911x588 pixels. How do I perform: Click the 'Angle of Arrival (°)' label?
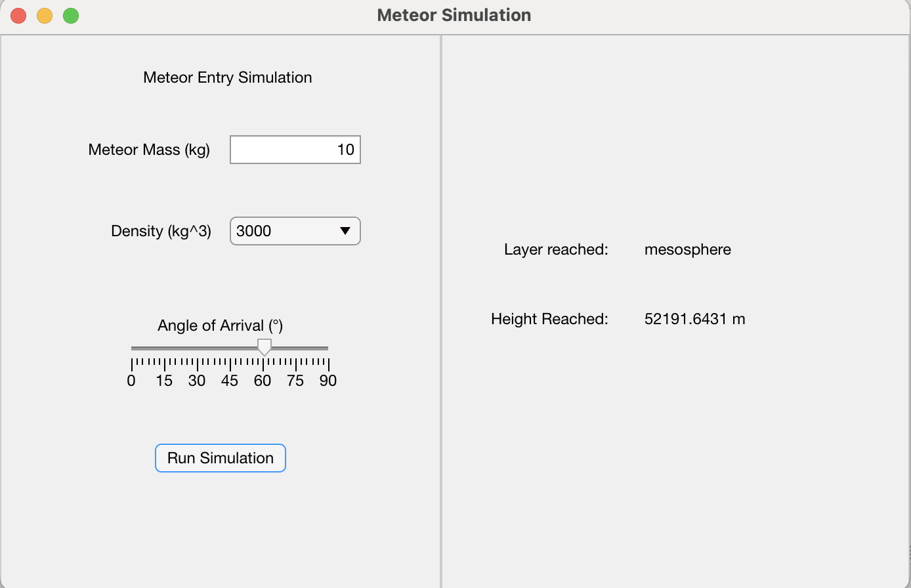[221, 325]
